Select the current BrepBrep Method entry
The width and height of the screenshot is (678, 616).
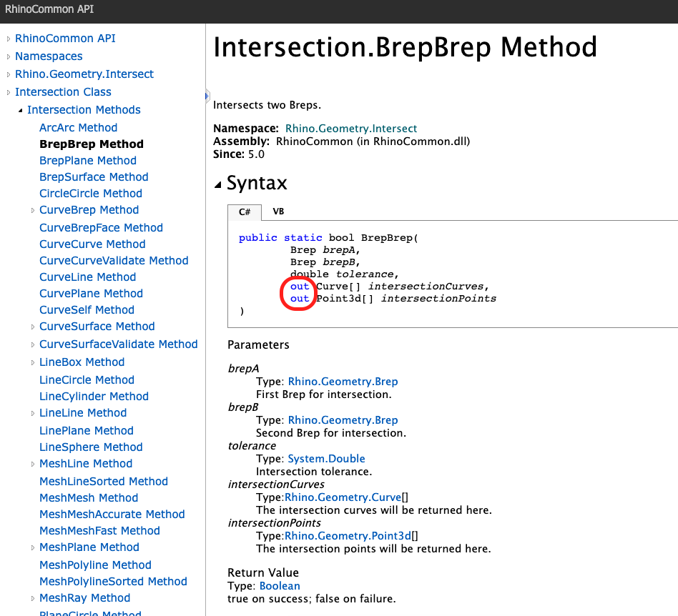click(92, 144)
